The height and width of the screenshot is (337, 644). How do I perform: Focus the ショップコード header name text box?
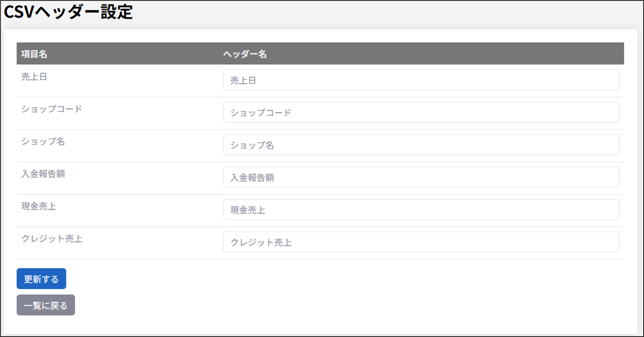pos(421,112)
